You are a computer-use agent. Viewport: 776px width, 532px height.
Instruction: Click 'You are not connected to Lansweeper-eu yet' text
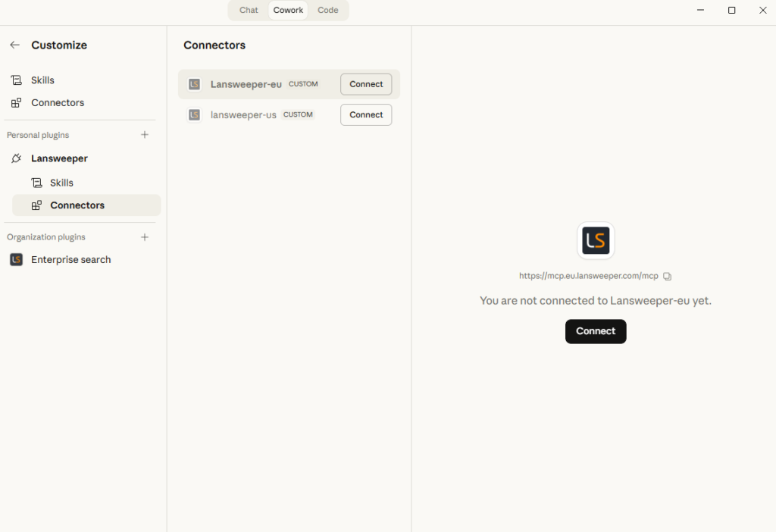tap(596, 300)
